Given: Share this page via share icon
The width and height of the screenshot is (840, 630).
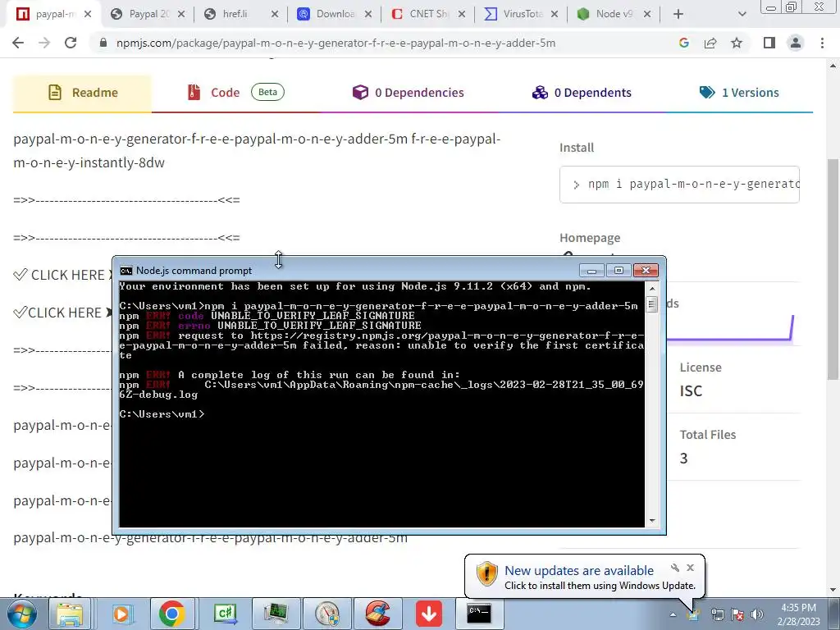Looking at the screenshot, I should [x=710, y=43].
